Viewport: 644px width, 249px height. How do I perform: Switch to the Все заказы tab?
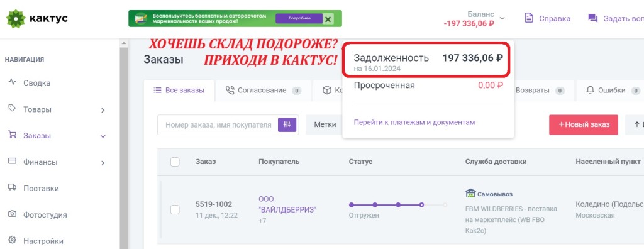(179, 91)
